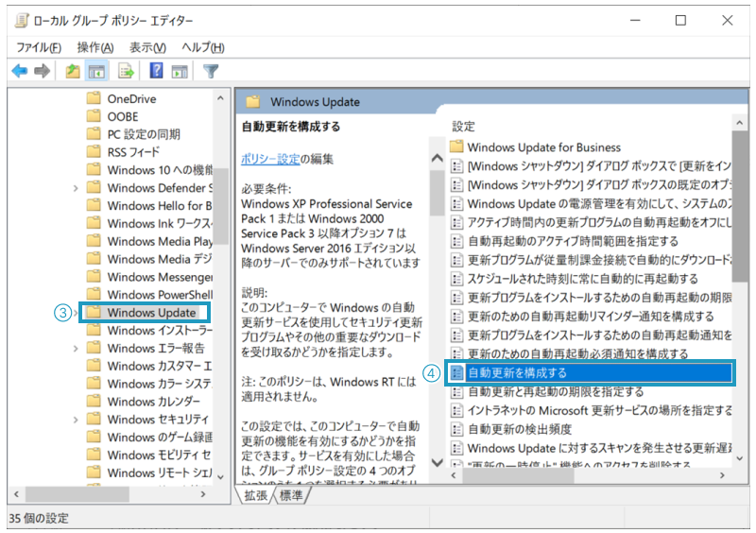Click settings list scroll up arrow
Screen dimensions: 756x533
(739, 123)
